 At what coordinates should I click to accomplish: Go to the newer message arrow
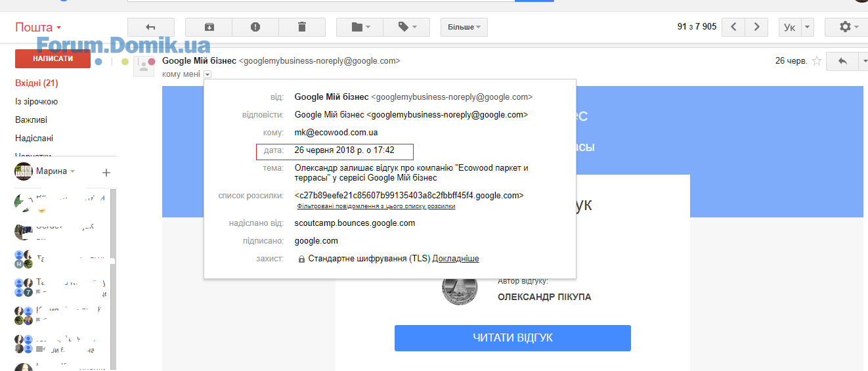(733, 27)
